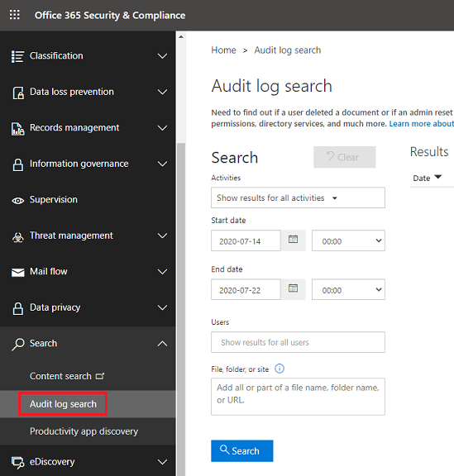Expand the Activities dropdown

[298, 198]
